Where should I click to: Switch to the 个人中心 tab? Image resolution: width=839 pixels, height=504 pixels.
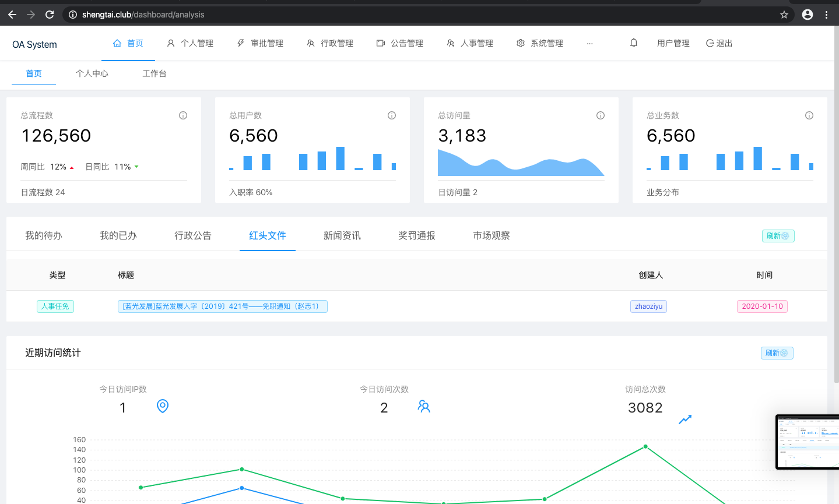[x=92, y=73]
